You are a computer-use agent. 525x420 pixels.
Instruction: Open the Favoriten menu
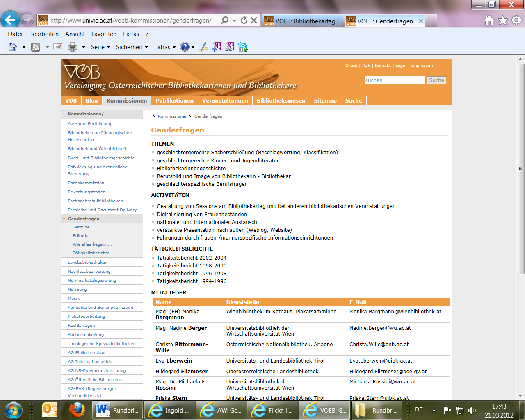point(104,34)
